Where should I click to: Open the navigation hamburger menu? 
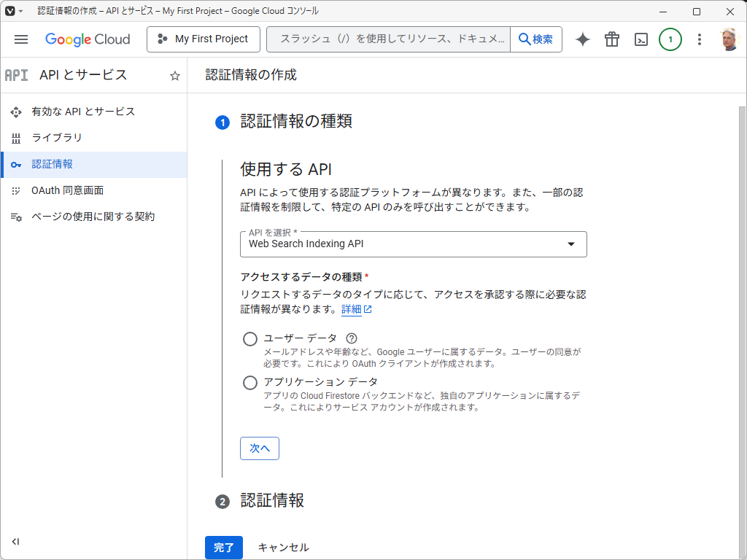tap(20, 39)
